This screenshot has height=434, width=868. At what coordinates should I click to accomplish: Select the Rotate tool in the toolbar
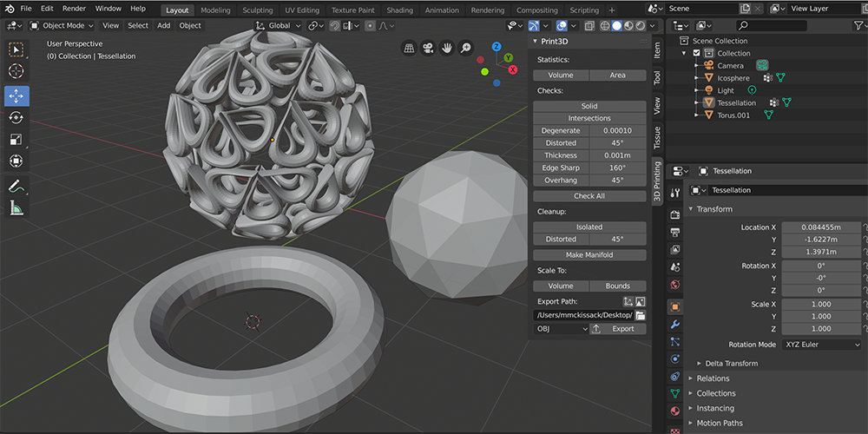pyautogui.click(x=16, y=117)
